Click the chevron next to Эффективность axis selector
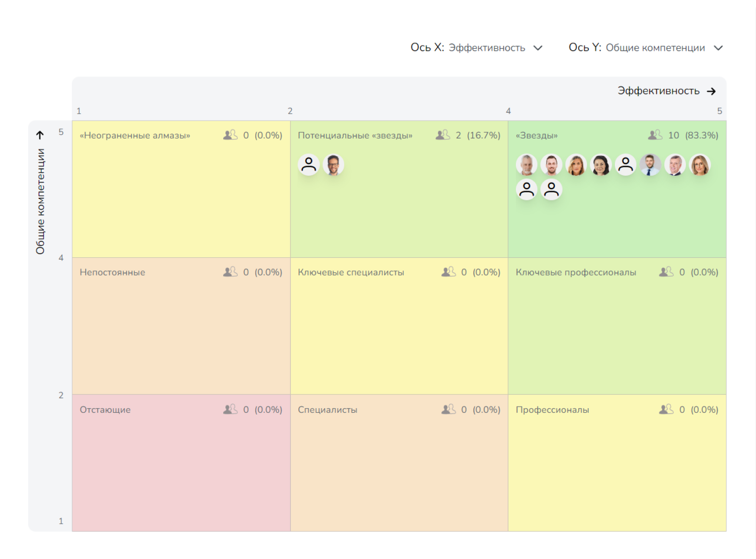 click(538, 48)
